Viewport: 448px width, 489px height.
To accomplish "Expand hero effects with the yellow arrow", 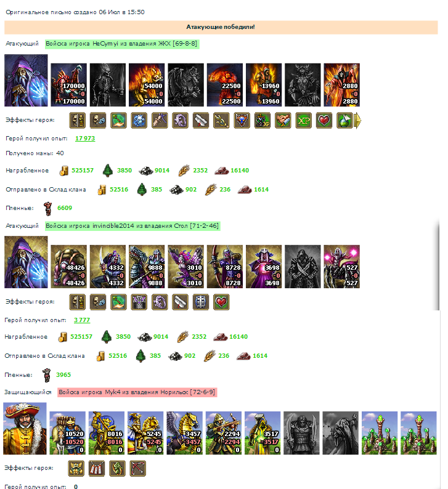I will [x=358, y=120].
